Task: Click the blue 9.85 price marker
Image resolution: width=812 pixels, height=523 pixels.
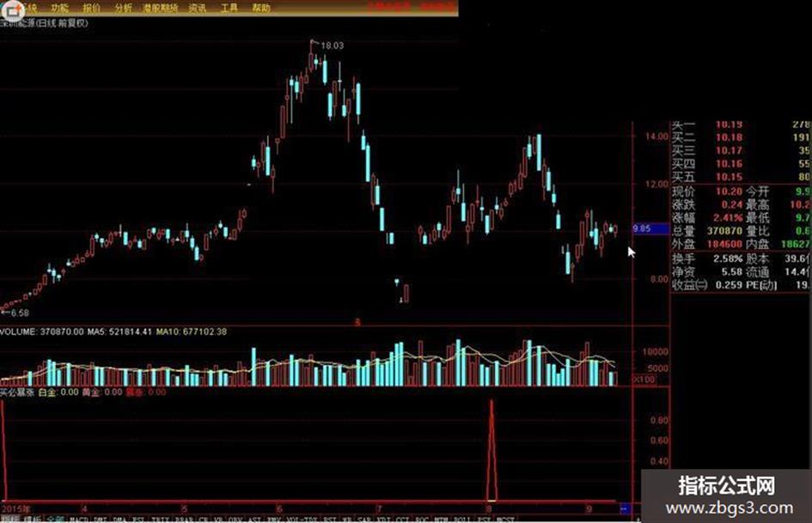Action: (x=650, y=228)
